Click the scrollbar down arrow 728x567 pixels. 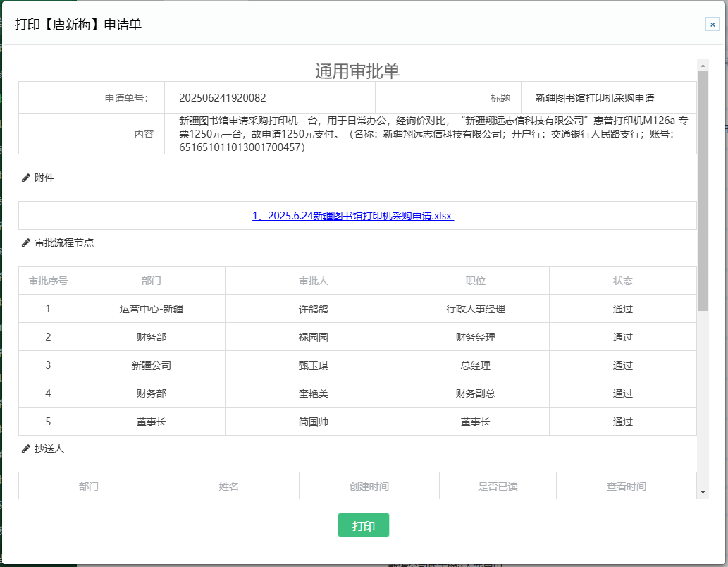[x=702, y=492]
